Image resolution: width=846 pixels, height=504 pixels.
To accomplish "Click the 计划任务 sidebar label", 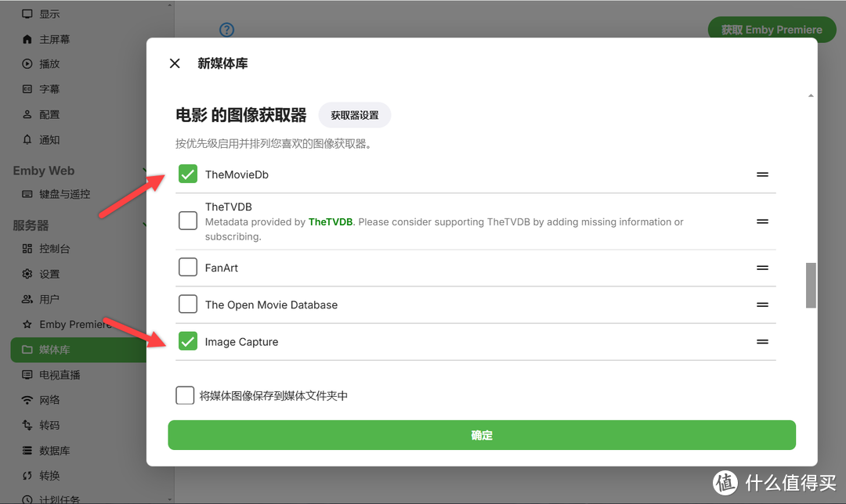I will [x=60, y=499].
